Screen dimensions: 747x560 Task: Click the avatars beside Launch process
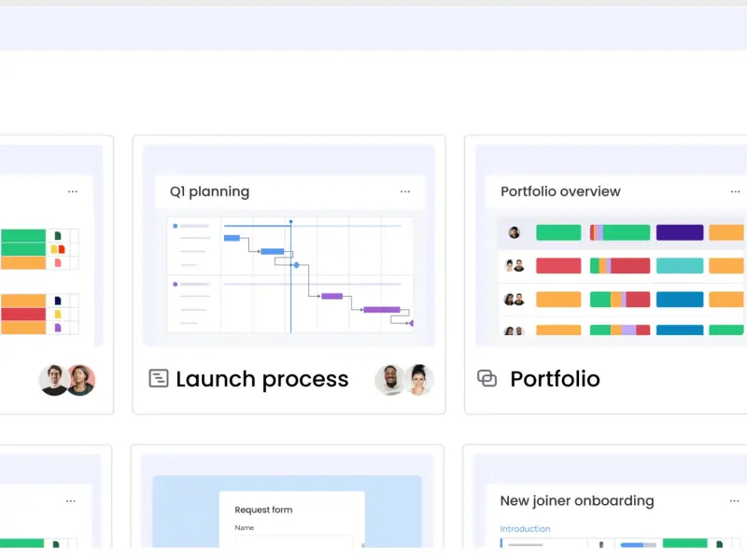click(403, 379)
